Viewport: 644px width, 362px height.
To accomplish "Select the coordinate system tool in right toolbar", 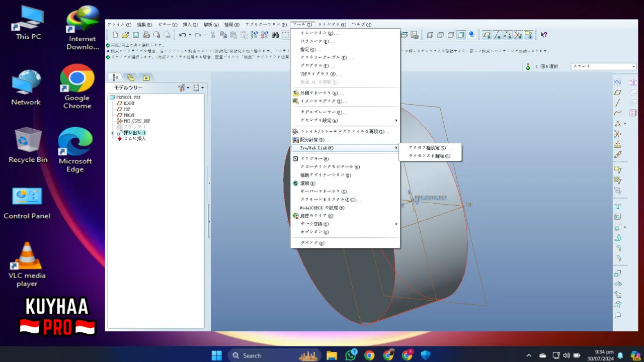I will click(x=618, y=134).
